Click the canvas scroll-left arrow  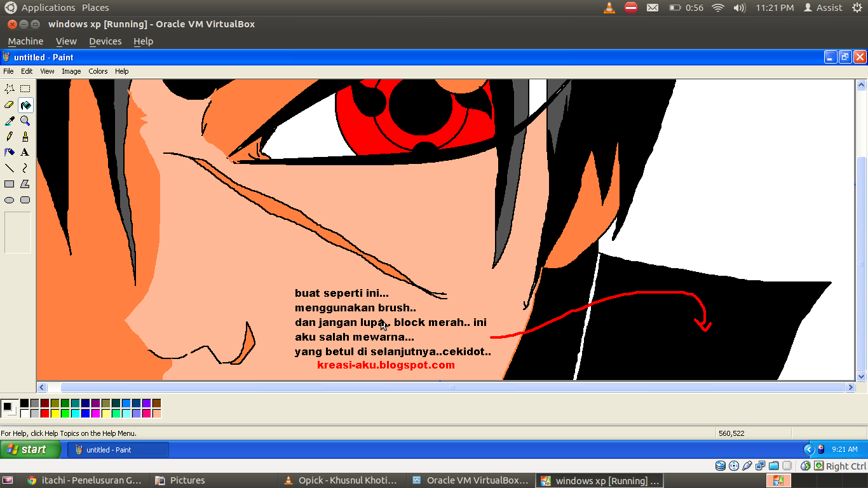(42, 387)
